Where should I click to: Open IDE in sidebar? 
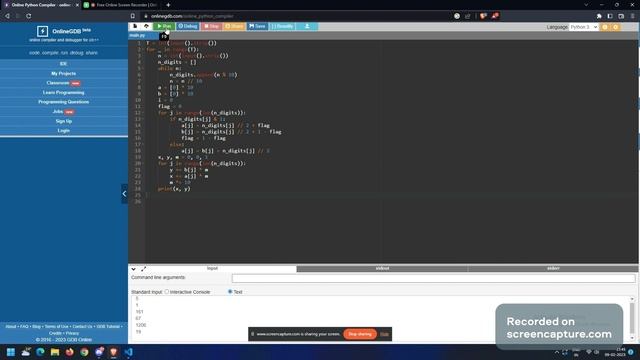64,64
